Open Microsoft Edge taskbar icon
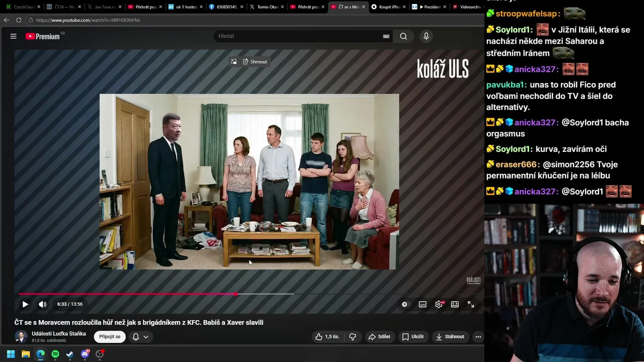This screenshot has height=362, width=644. tap(40, 354)
